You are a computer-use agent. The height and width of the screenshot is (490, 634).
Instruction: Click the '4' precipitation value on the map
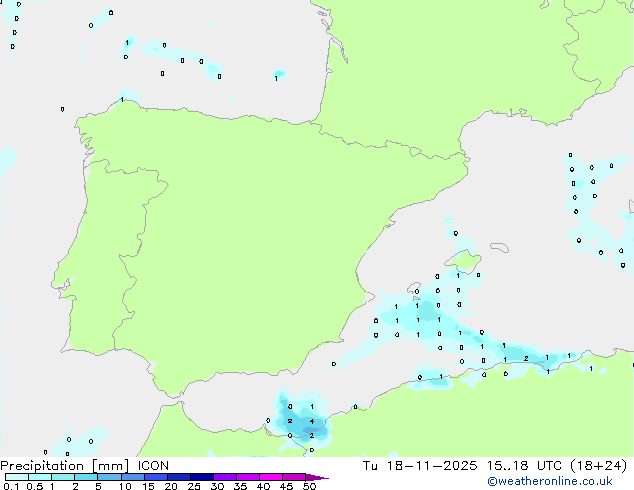click(x=312, y=421)
